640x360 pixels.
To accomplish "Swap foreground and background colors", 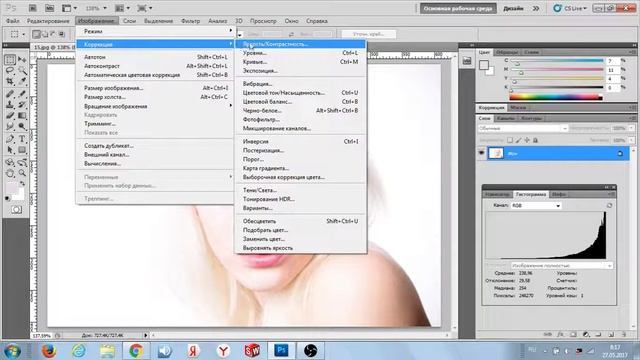I will (x=22, y=184).
